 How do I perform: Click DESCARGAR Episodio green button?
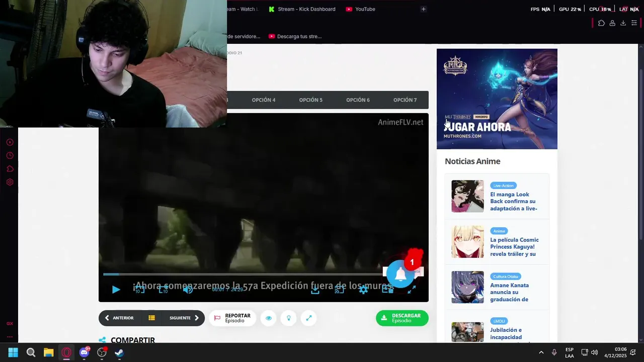coord(402,318)
